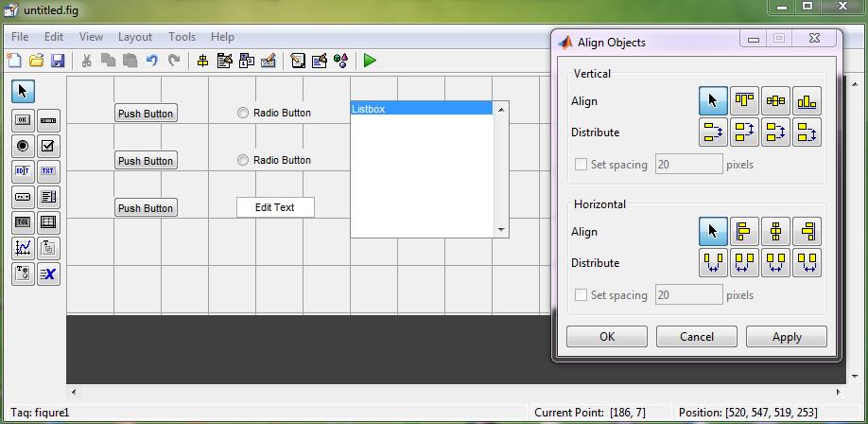Horizontally distribute by right edges

click(x=807, y=262)
